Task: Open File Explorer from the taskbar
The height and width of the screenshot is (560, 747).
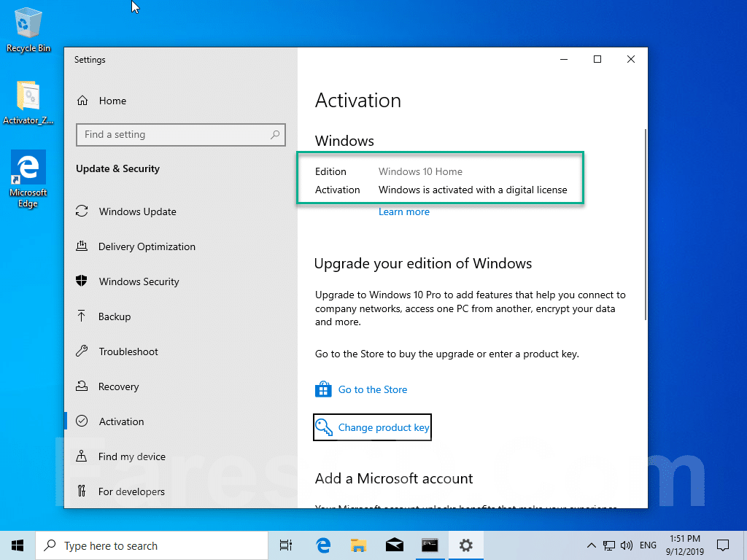Action: pyautogui.click(x=358, y=545)
